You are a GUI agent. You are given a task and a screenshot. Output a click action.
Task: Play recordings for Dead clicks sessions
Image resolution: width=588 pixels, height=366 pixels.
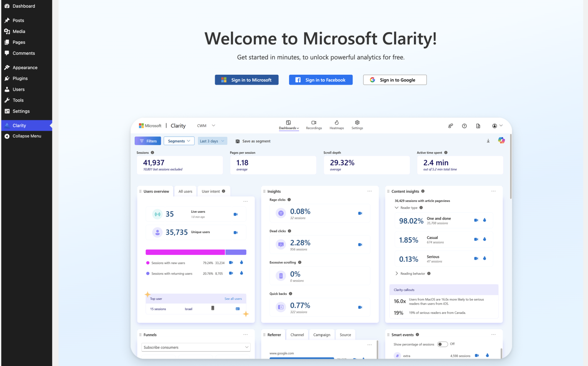[x=360, y=244]
